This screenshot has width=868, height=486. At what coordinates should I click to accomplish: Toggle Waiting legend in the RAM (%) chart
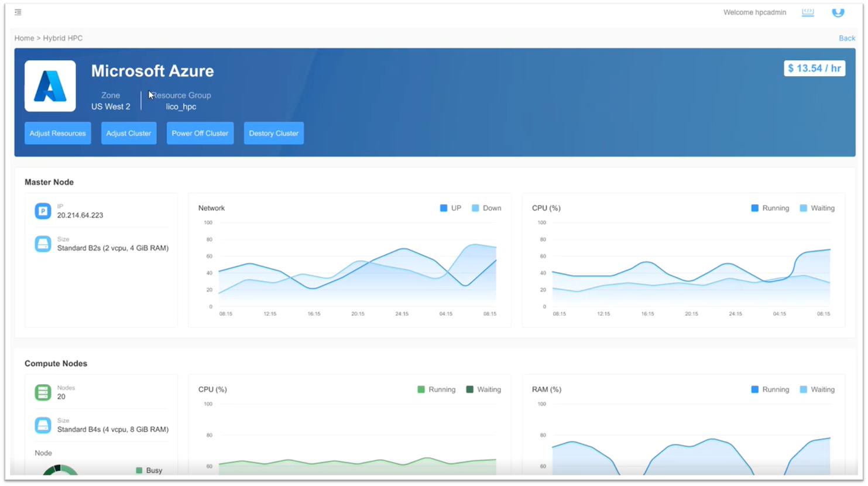tap(817, 389)
